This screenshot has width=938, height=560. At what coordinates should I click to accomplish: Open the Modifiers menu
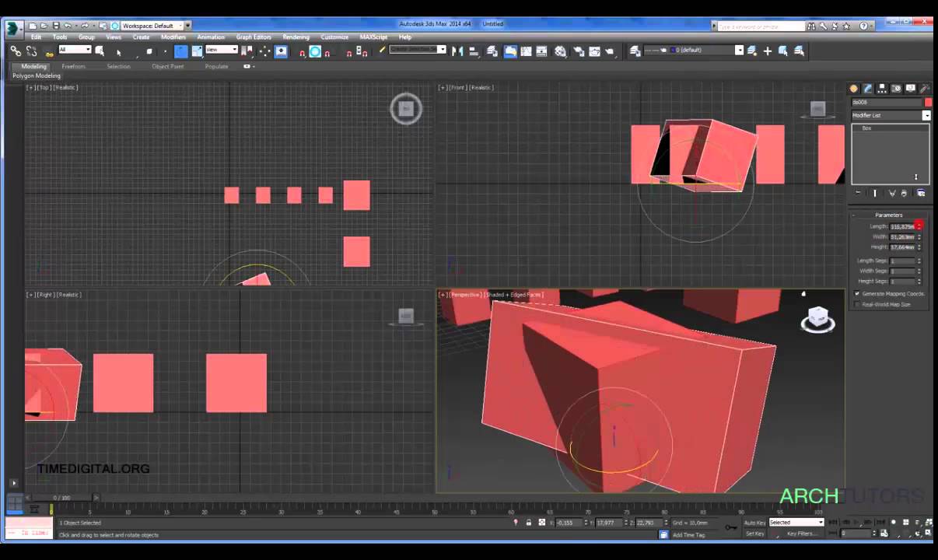click(173, 37)
